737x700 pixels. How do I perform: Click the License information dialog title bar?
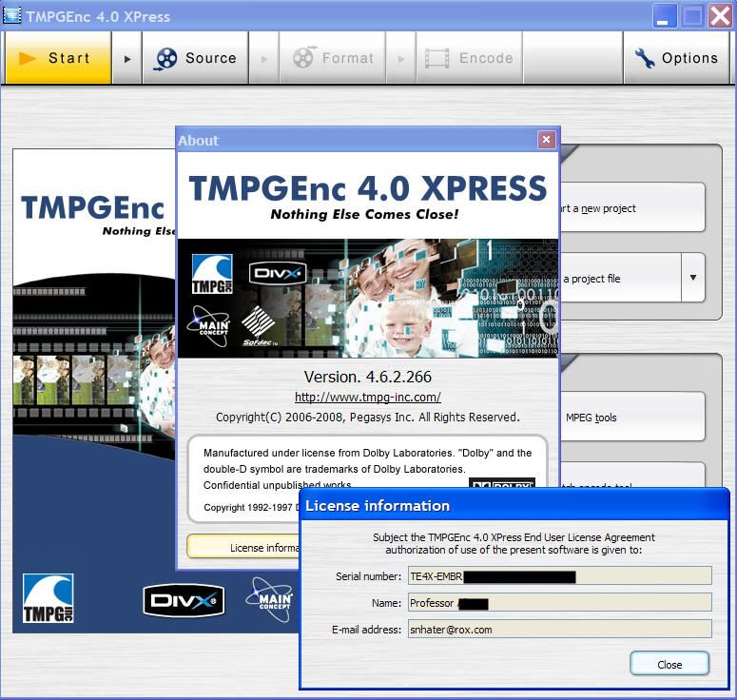click(x=514, y=505)
